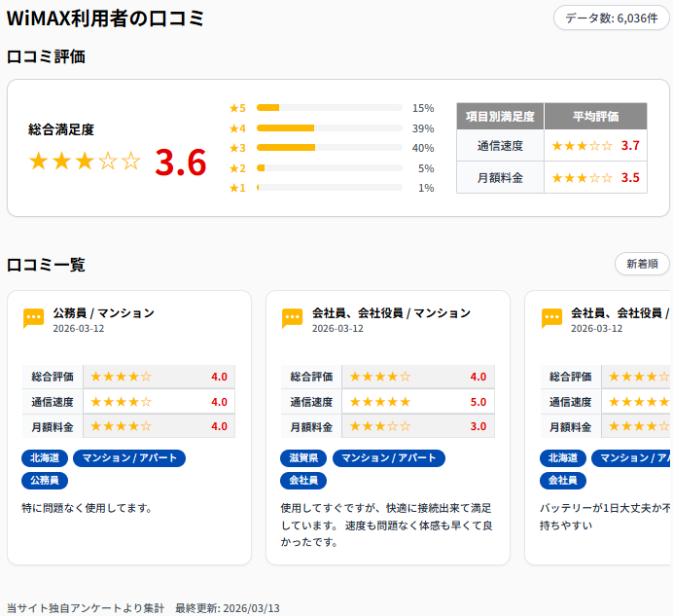Click the review text 特に問題なく使用してます。
The image size is (673, 616).
[x=88, y=508]
